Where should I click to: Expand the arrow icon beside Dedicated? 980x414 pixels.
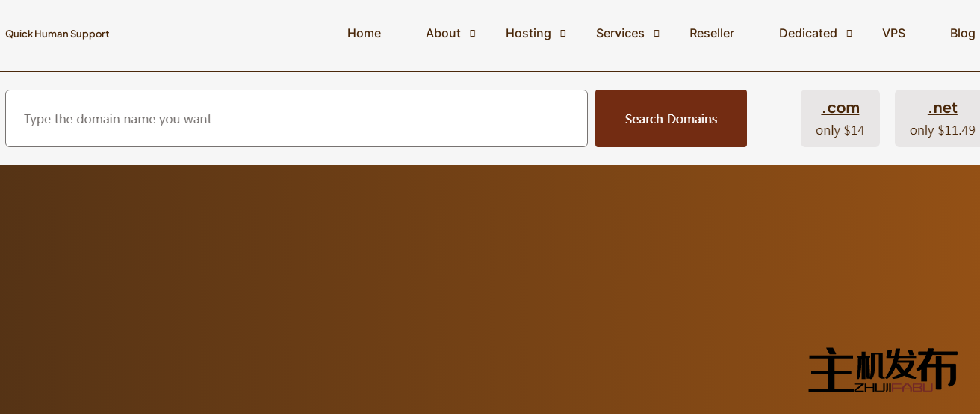(849, 34)
